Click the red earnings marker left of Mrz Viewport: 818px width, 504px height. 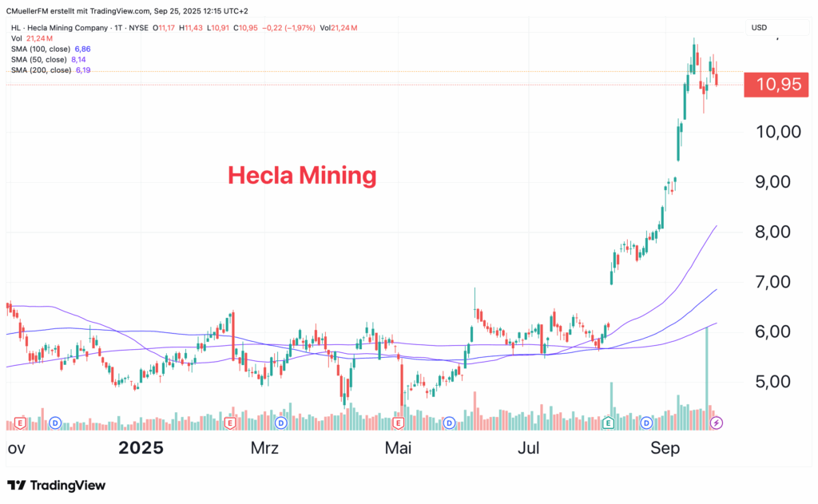tap(230, 422)
